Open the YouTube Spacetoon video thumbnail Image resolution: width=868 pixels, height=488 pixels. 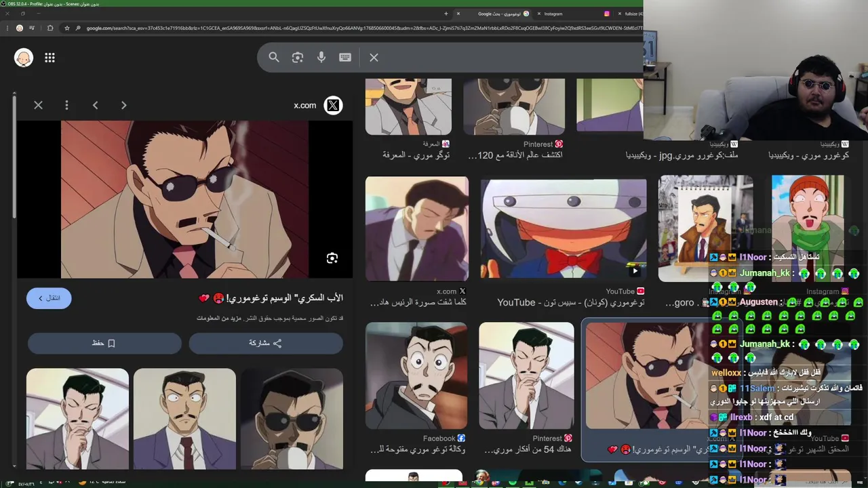coord(564,229)
